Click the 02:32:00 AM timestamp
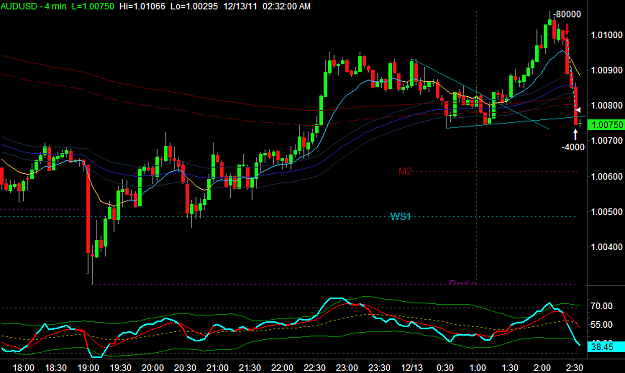The width and height of the screenshot is (625, 373). point(286,6)
